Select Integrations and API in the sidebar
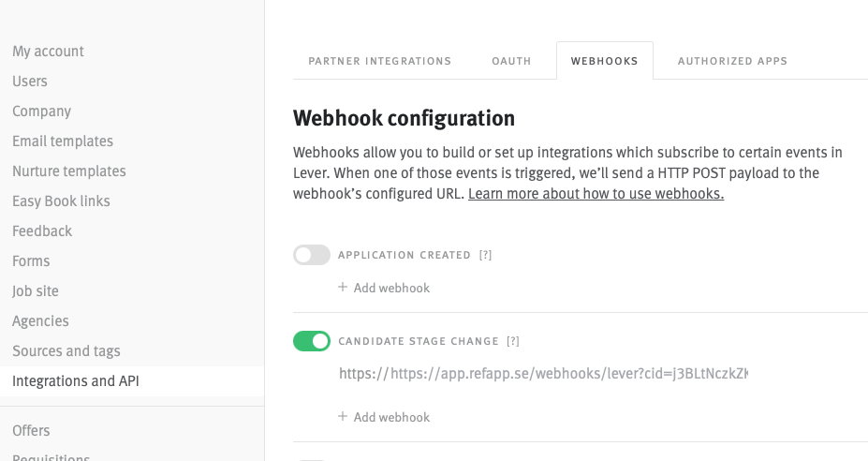868x461 pixels. 76,381
